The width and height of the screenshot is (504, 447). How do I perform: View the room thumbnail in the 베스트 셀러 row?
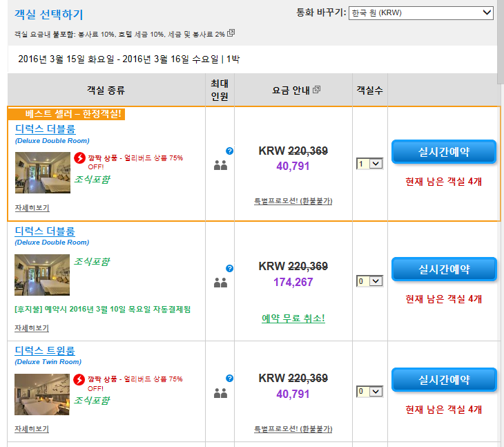[x=43, y=173]
